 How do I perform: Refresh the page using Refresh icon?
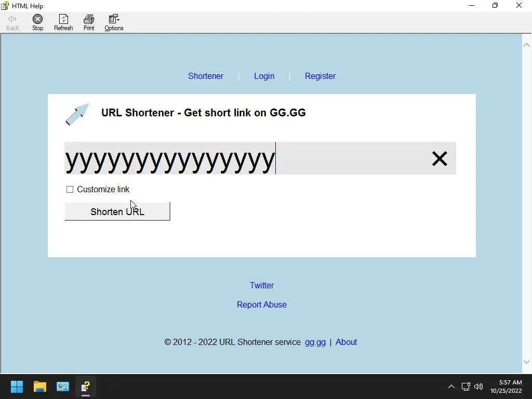pyautogui.click(x=63, y=23)
